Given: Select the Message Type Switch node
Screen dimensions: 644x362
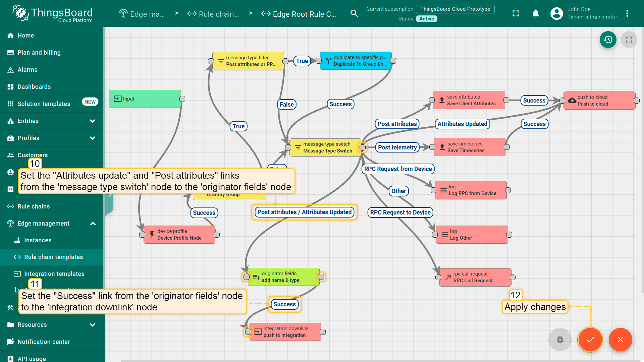Looking at the screenshot, I should tap(325, 147).
